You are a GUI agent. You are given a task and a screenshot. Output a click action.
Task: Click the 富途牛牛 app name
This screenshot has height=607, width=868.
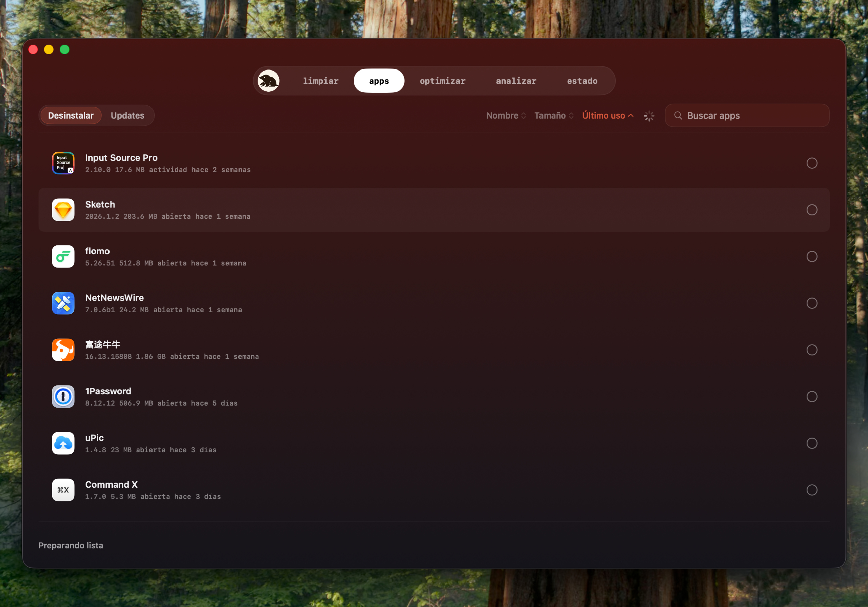coord(102,344)
